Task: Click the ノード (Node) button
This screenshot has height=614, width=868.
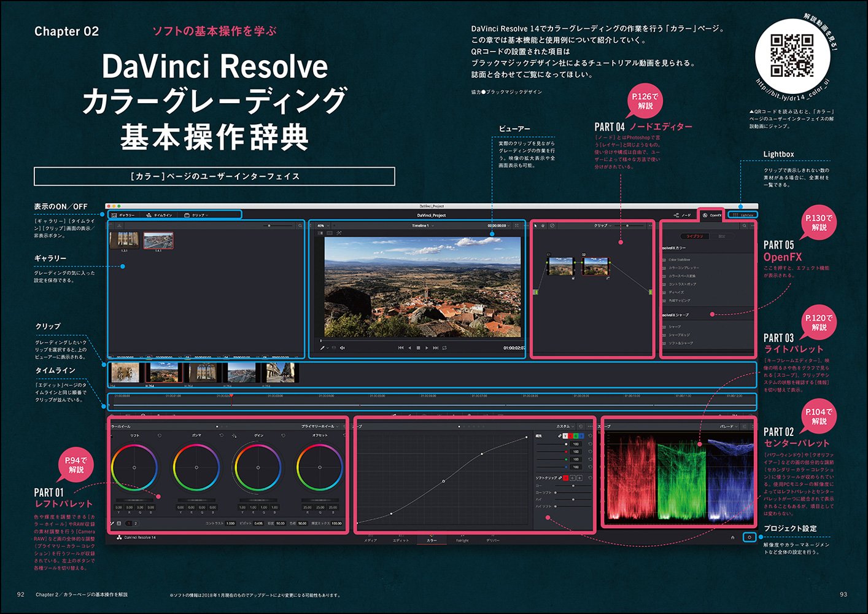Action: click(683, 215)
